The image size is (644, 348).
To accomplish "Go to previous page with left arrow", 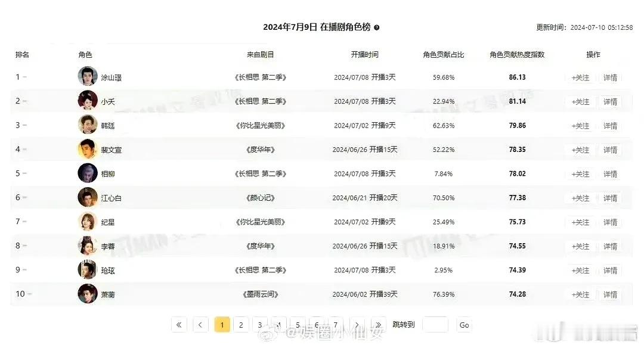I will (x=200, y=325).
